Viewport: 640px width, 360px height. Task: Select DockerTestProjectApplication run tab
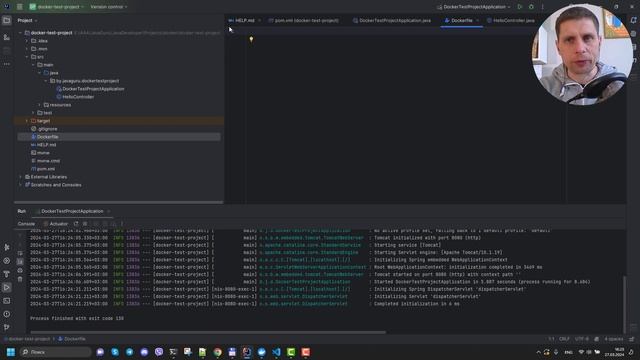72,211
